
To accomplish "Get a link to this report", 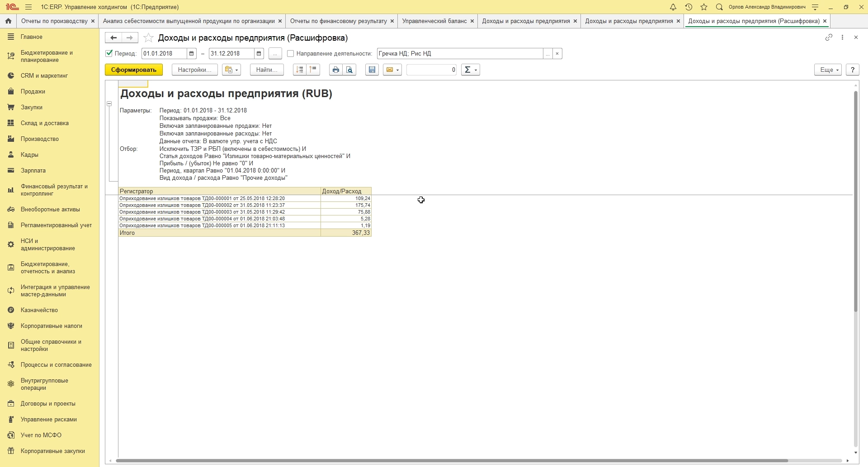I will click(829, 37).
